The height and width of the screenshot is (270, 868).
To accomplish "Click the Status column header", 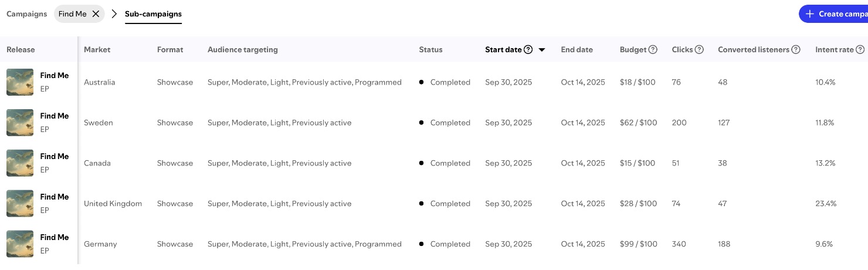I will [x=430, y=50].
